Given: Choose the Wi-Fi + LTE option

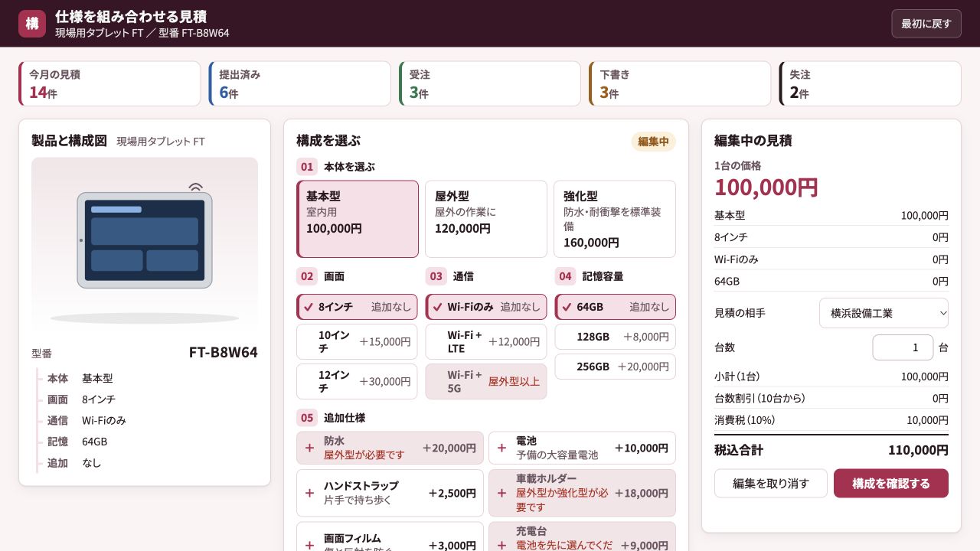Looking at the screenshot, I should (x=486, y=342).
